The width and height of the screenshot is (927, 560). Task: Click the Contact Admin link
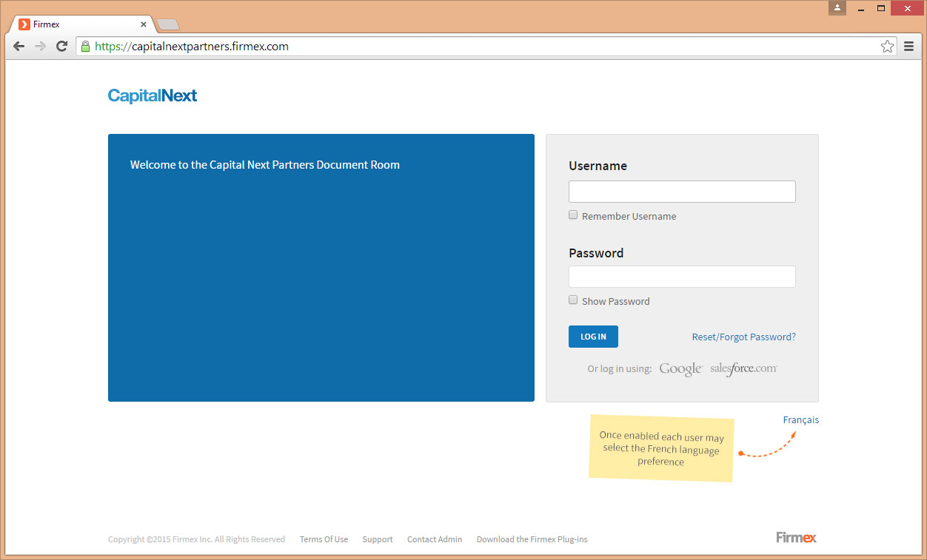coord(435,539)
